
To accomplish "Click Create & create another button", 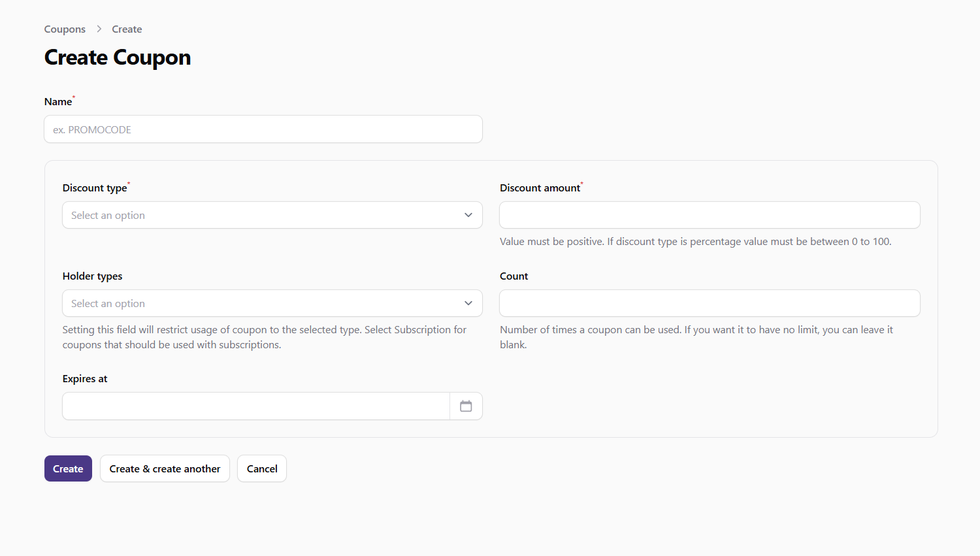I will [165, 468].
